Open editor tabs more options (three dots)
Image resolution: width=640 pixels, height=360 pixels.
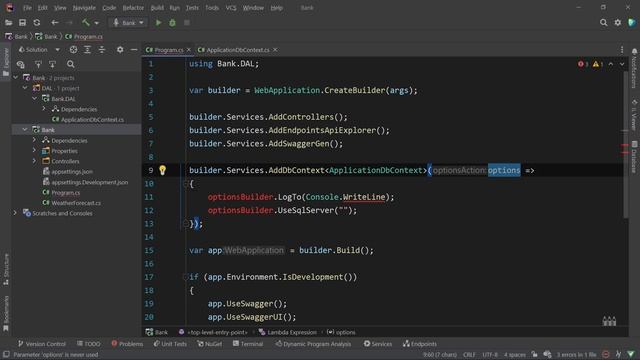point(622,50)
